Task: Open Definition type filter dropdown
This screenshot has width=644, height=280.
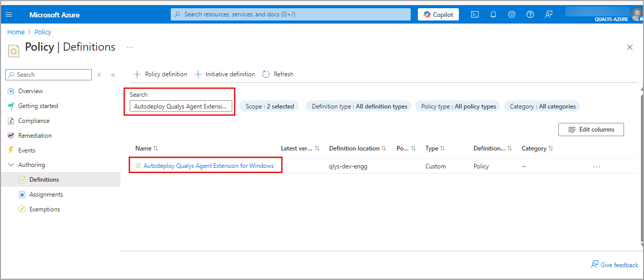Action: (x=359, y=106)
